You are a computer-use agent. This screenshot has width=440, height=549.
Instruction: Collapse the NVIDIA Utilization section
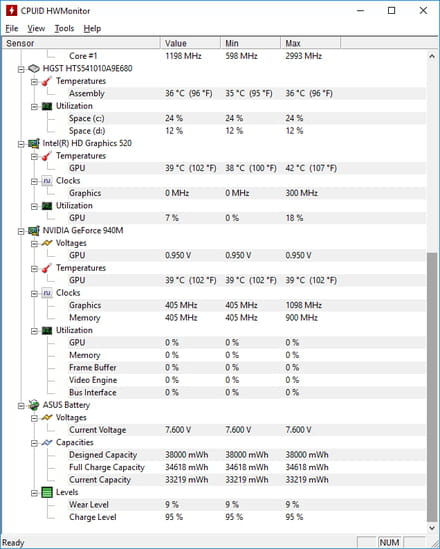point(34,331)
